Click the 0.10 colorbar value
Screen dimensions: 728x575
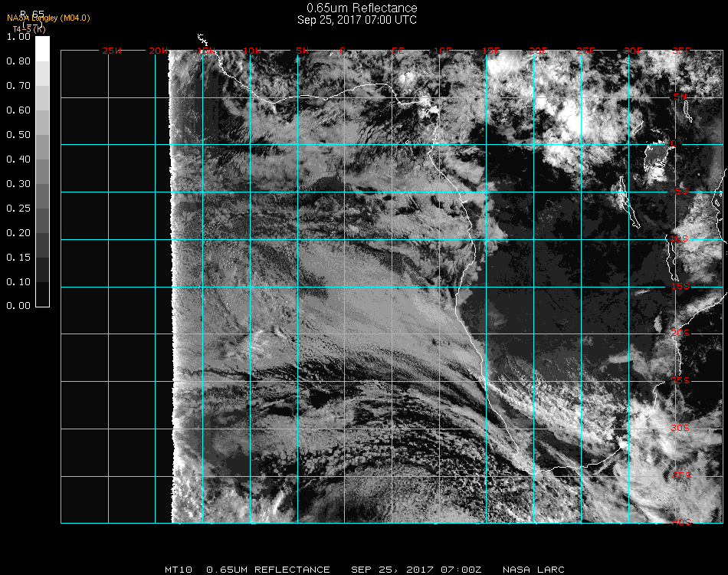18,282
